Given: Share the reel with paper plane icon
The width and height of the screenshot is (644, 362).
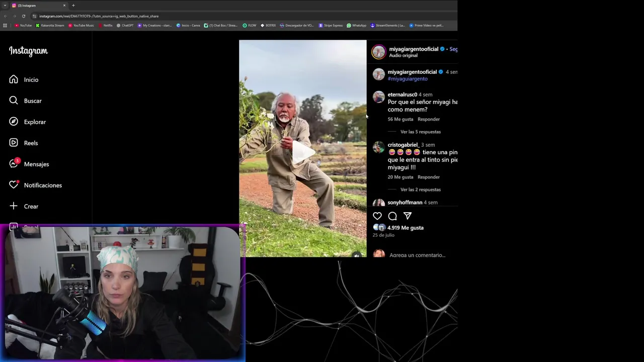Looking at the screenshot, I should pyautogui.click(x=408, y=216).
